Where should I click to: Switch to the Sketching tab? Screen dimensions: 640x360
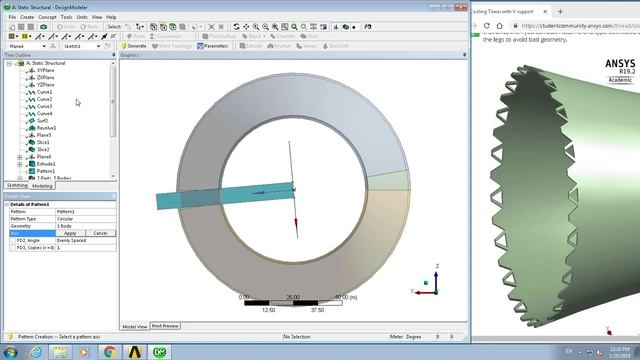click(x=17, y=186)
